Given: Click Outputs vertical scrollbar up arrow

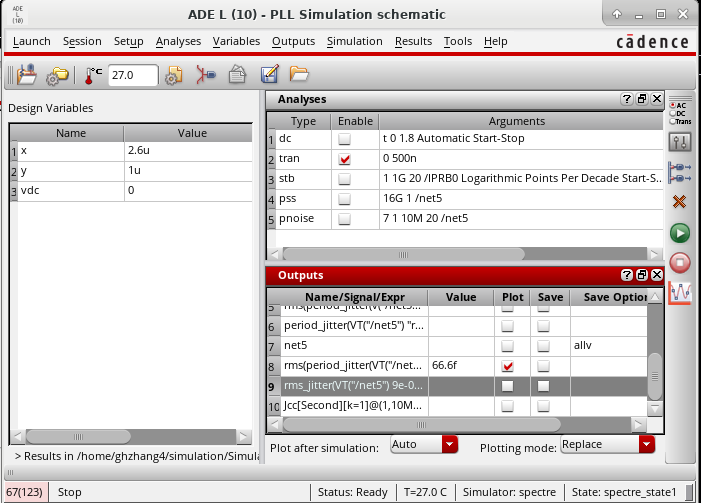Looking at the screenshot, I should pos(655,297).
